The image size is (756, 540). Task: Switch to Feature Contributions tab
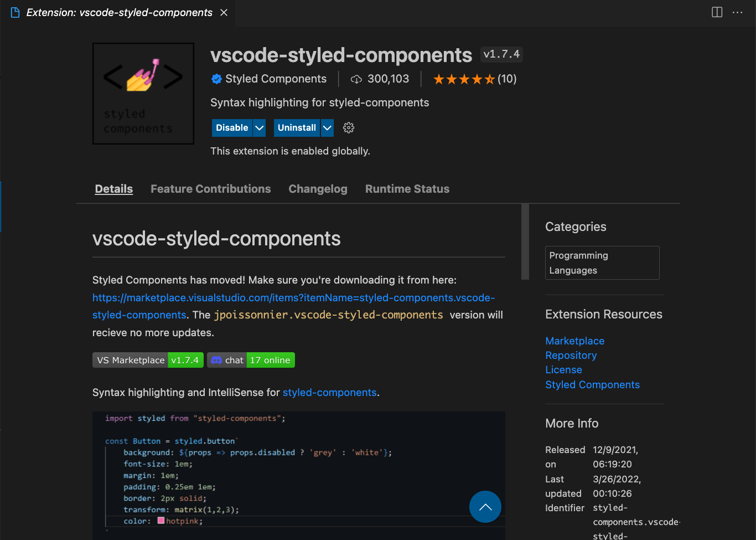(x=211, y=189)
